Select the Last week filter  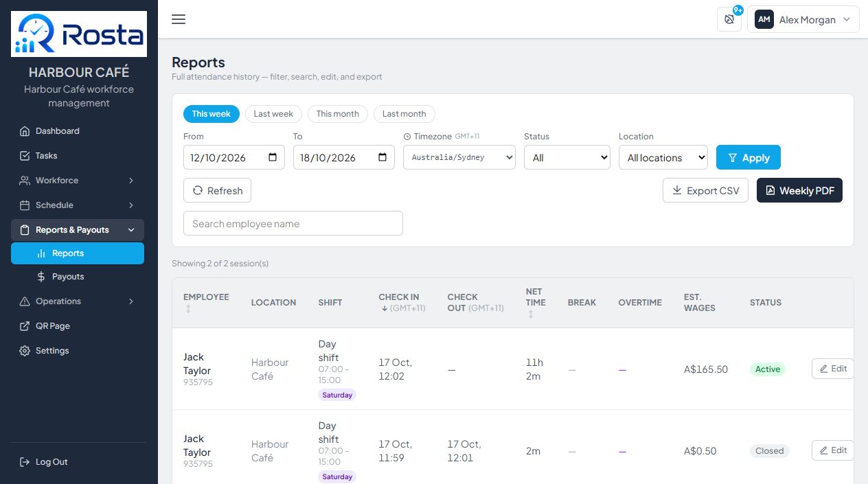click(273, 114)
